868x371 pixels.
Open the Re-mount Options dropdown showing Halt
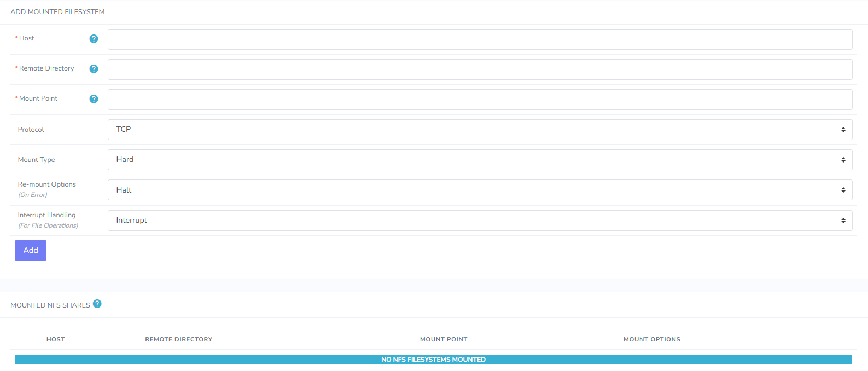pyautogui.click(x=480, y=190)
